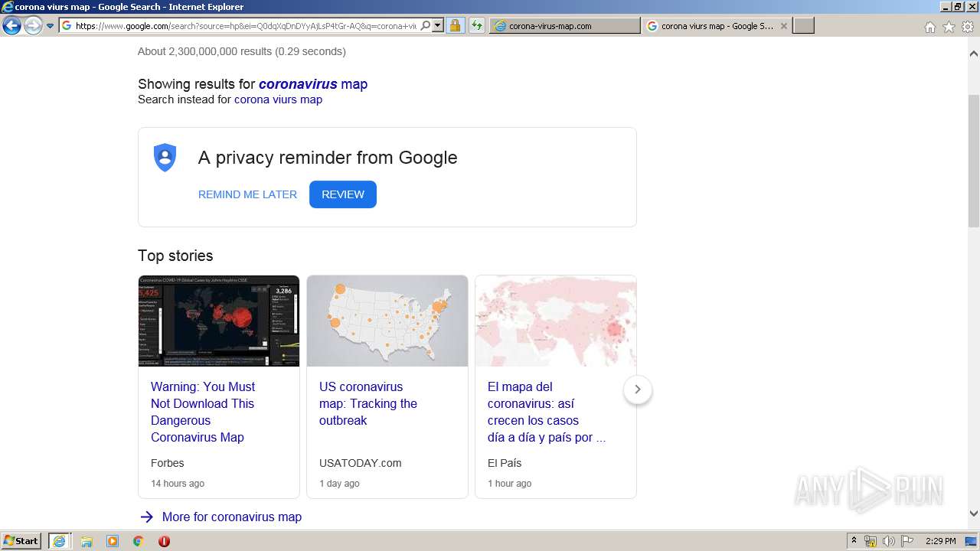980x551 pixels.
Task: Click More for coronavirus map link
Action: point(232,517)
